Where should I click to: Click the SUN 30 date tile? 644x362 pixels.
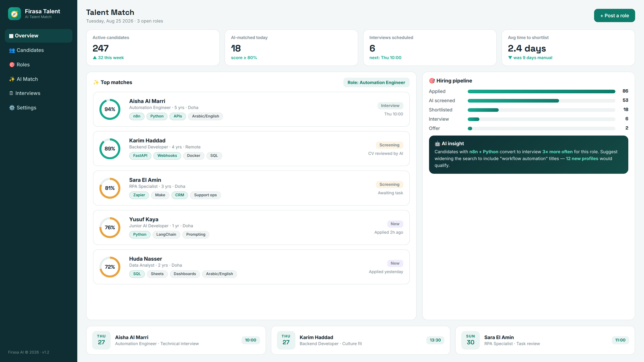(x=471, y=340)
